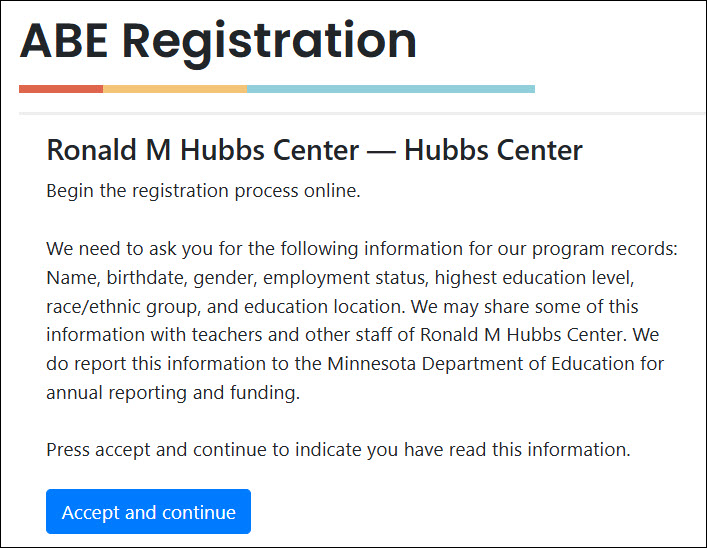This screenshot has height=548, width=707.
Task: Click the Ronald M Hubbs Center heading
Action: coord(314,151)
